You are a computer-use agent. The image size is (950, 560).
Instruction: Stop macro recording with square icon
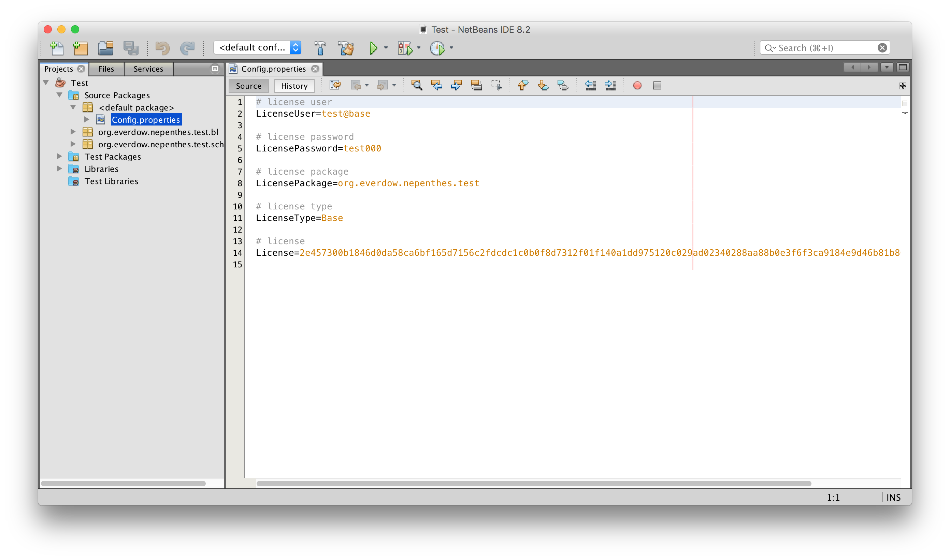(x=657, y=86)
